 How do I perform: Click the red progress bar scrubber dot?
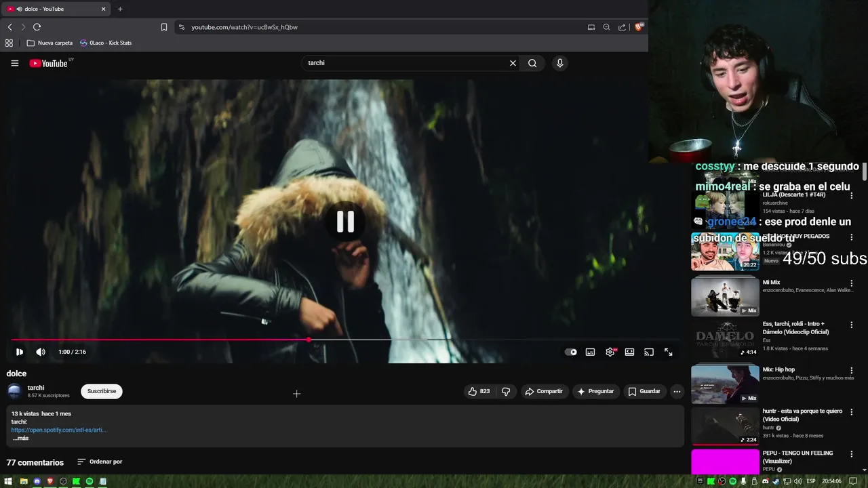[309, 340]
